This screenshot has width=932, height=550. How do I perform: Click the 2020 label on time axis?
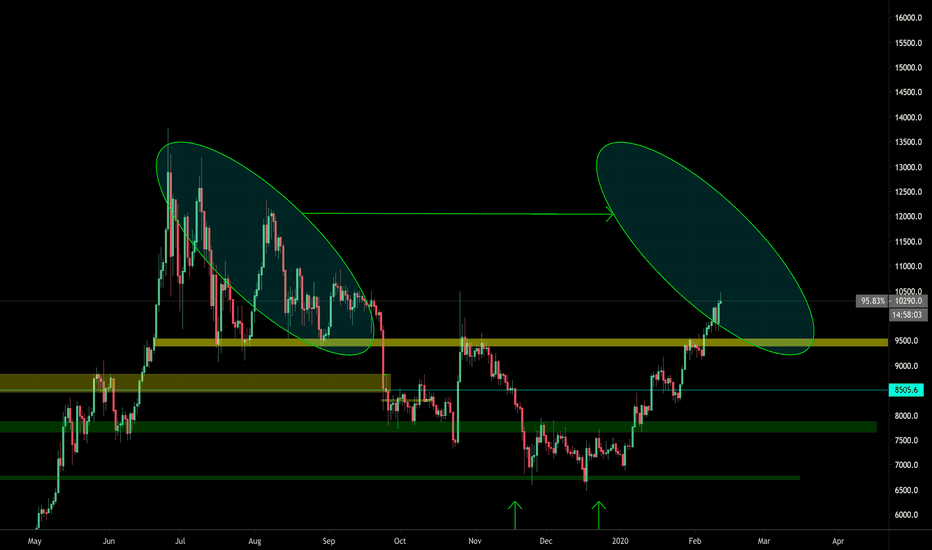[x=621, y=541]
